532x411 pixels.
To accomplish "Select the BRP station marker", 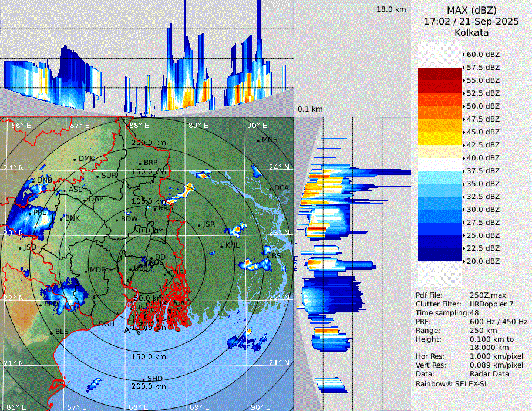I will tap(140, 163).
